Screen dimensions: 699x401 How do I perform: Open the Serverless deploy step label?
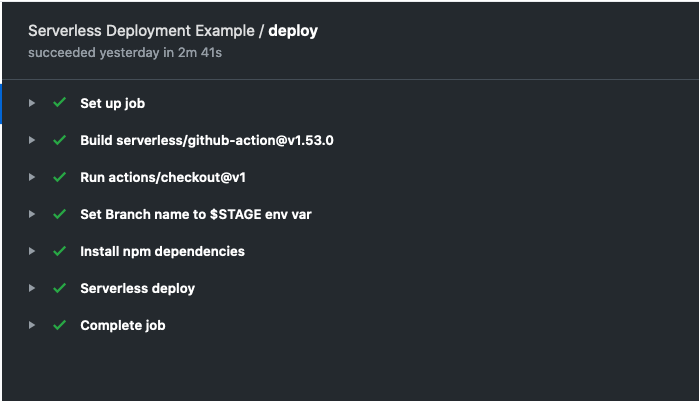tap(137, 288)
